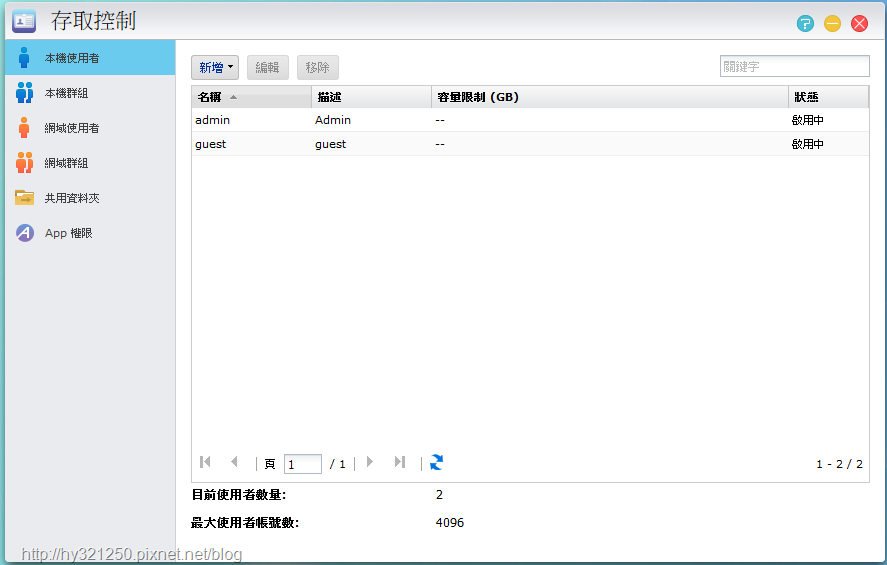Open the 新增 dropdown button
887x565 pixels.
click(x=215, y=68)
